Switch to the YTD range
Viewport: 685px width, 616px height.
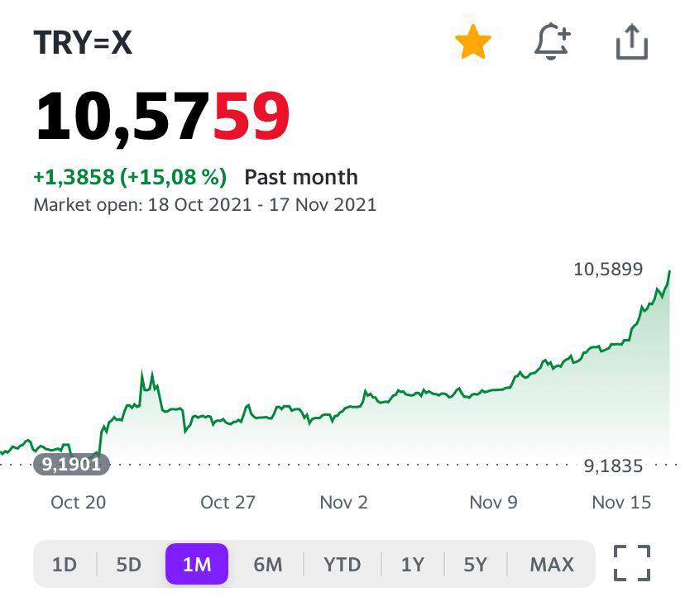point(342,565)
